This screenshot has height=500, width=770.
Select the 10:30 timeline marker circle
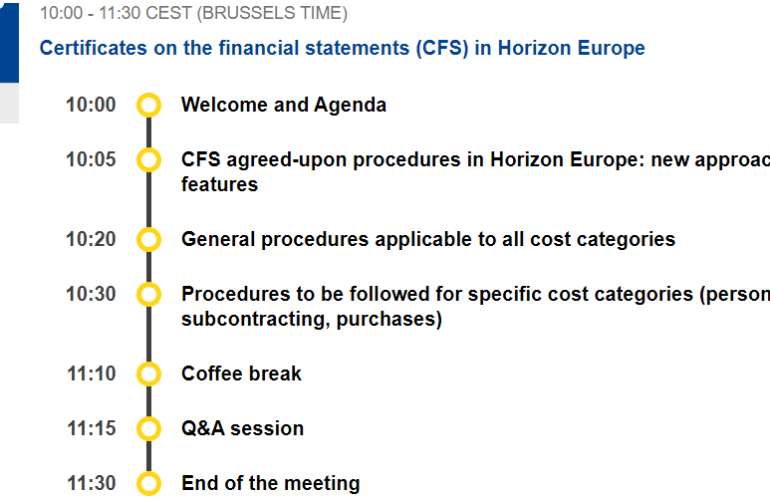(149, 294)
